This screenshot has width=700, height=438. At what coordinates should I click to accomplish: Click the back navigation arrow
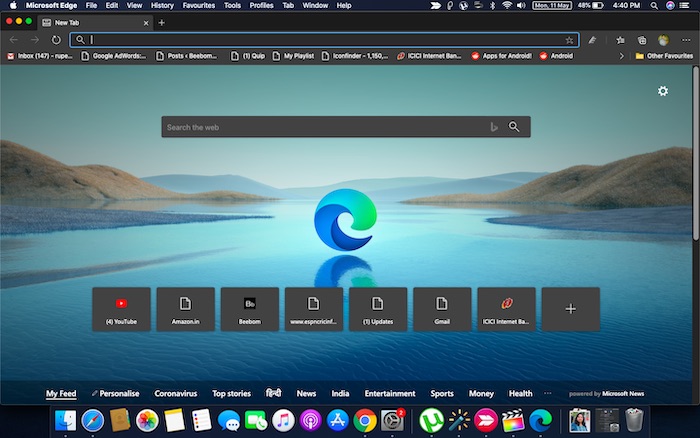click(14, 40)
